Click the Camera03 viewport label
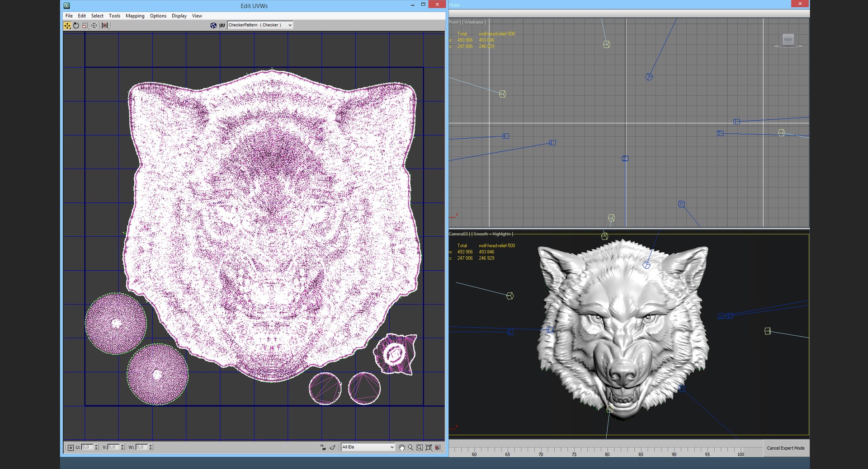The width and height of the screenshot is (868, 469). click(458, 234)
